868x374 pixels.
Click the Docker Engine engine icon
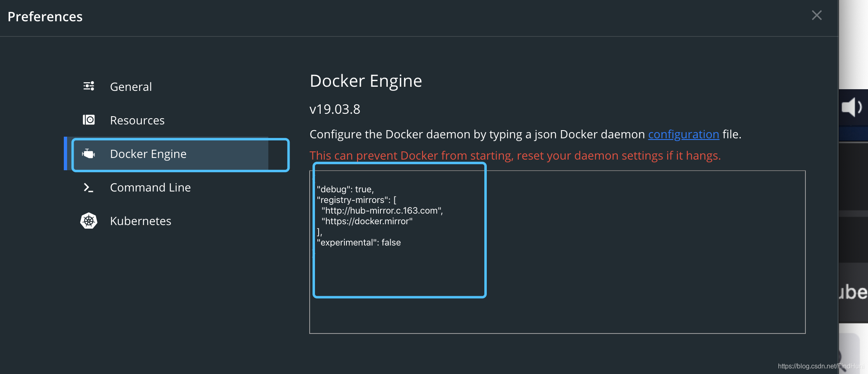[x=88, y=154]
